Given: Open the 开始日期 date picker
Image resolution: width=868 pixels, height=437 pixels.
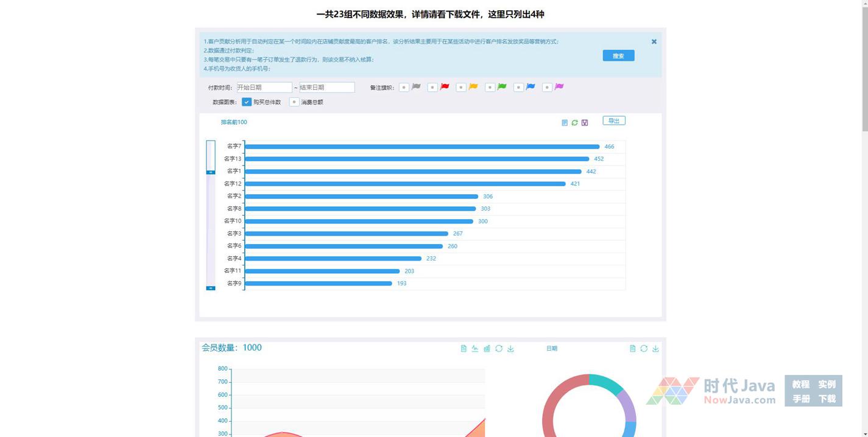Looking at the screenshot, I should [264, 88].
